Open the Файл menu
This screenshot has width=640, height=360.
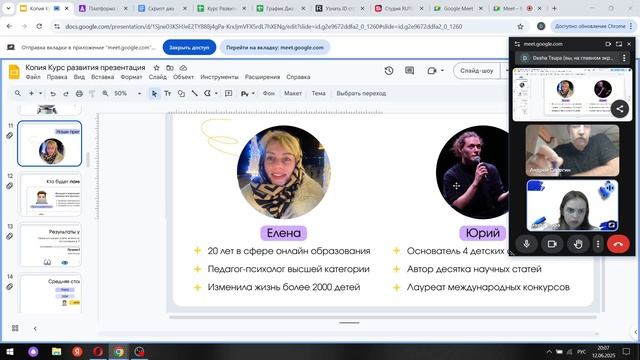tap(33, 77)
